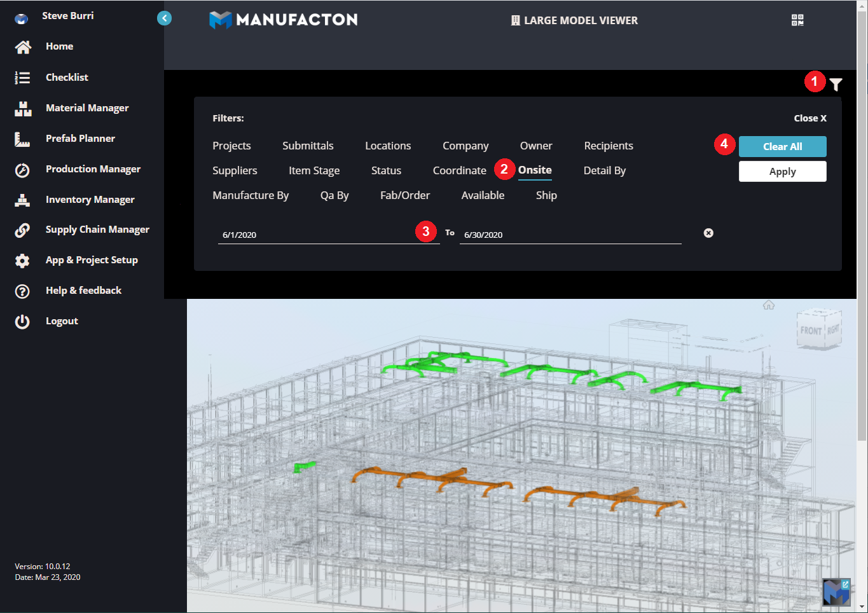Click the QR code scanner icon
868x613 pixels.
(x=797, y=20)
